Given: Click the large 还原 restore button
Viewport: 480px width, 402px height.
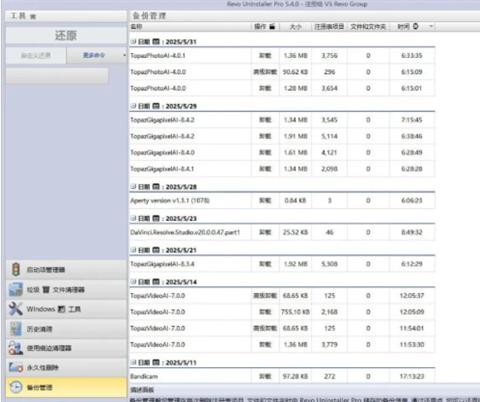Looking at the screenshot, I should (66, 35).
